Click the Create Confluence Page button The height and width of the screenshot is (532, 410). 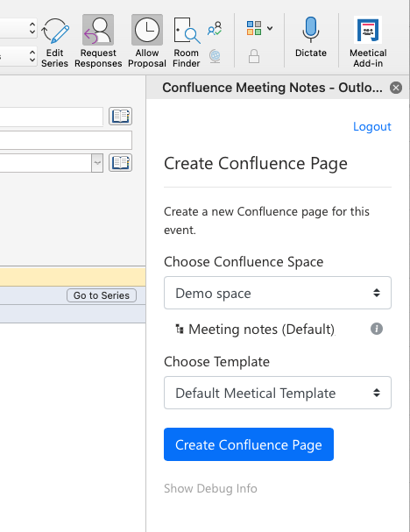(249, 444)
